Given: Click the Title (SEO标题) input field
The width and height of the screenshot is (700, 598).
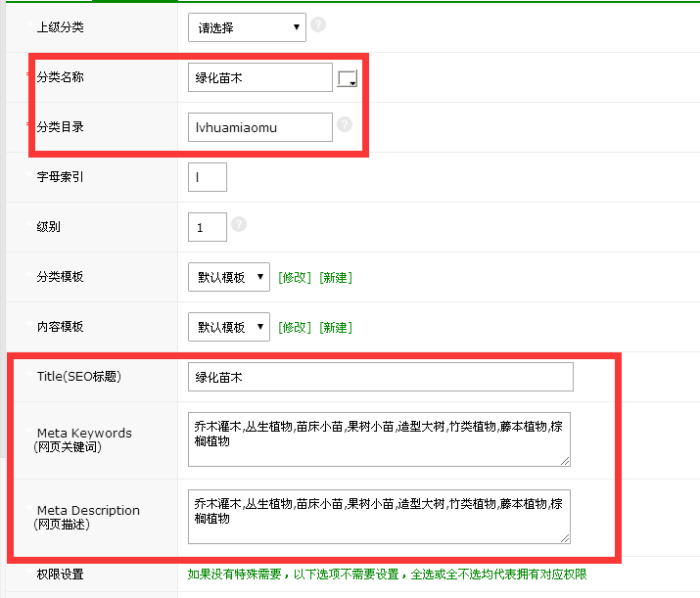Looking at the screenshot, I should click(x=380, y=377).
